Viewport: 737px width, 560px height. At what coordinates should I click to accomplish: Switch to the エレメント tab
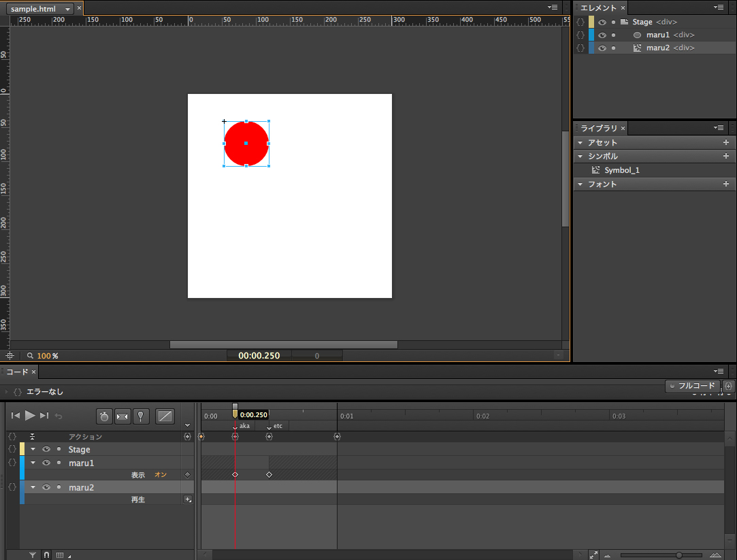(598, 7)
